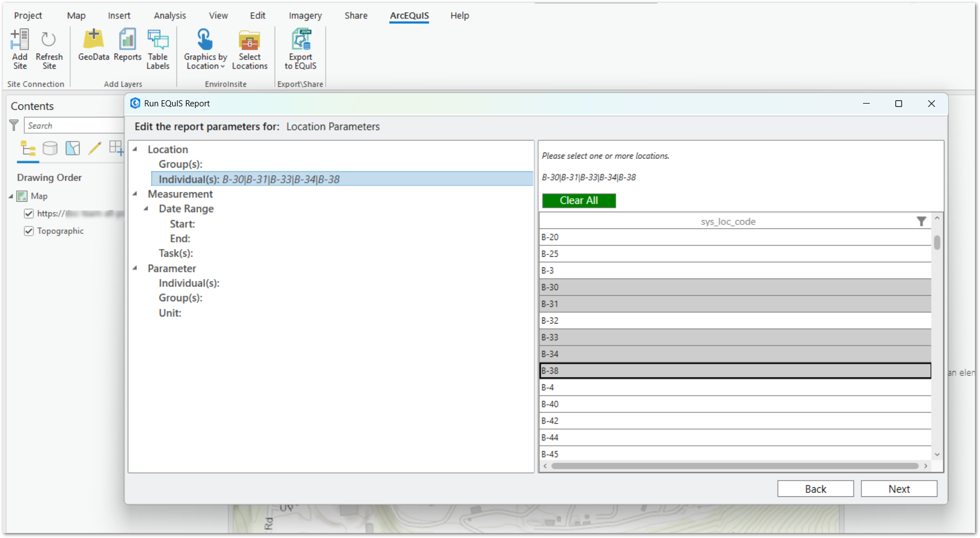Viewport: 980px width, 538px height.
Task: Click the location list vertical scrollbar thumb
Action: tap(937, 242)
